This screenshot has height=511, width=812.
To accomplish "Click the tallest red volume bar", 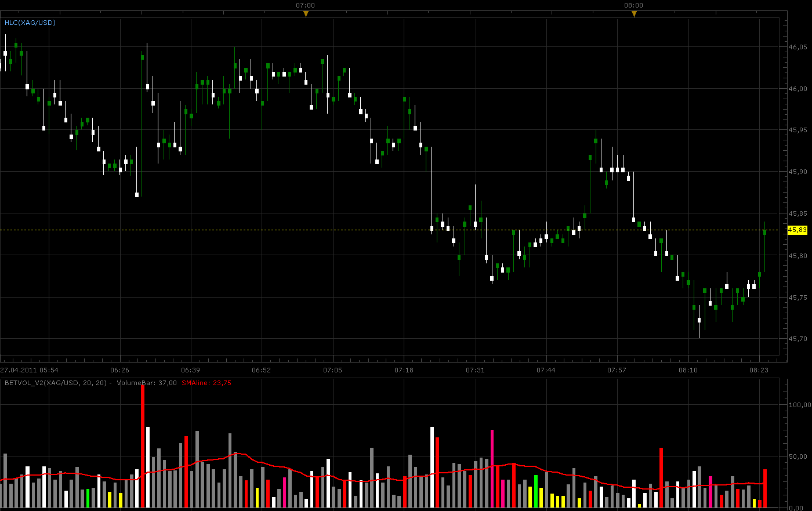I will pos(143,447).
